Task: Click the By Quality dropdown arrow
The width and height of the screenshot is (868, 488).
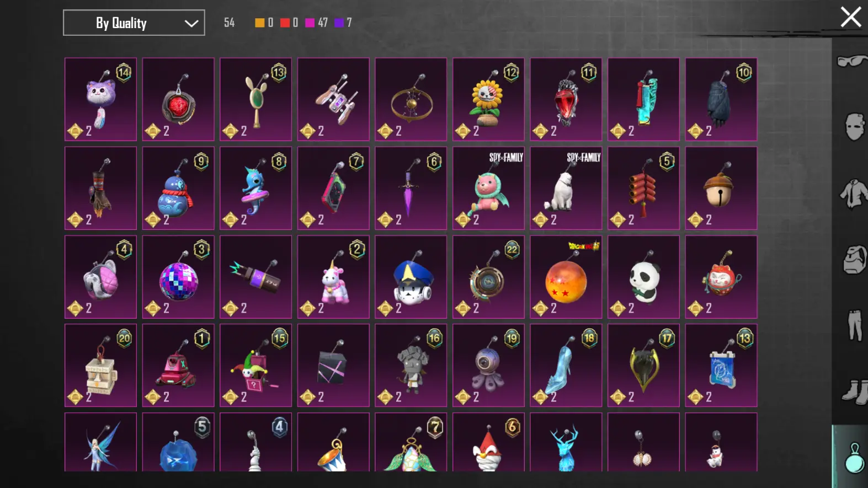Action: [191, 23]
